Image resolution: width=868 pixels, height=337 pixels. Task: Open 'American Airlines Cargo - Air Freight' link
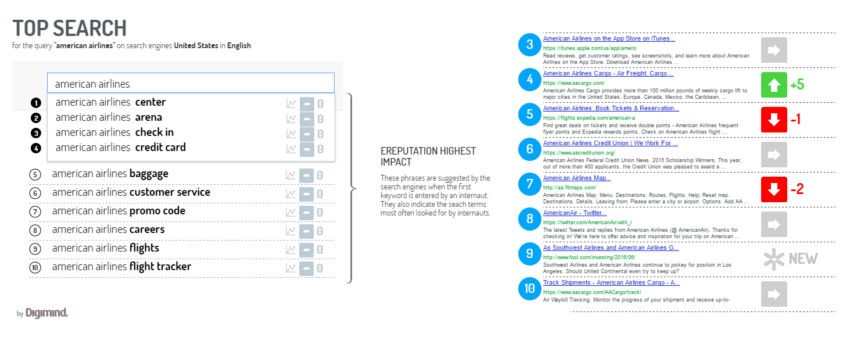pyautogui.click(x=608, y=74)
